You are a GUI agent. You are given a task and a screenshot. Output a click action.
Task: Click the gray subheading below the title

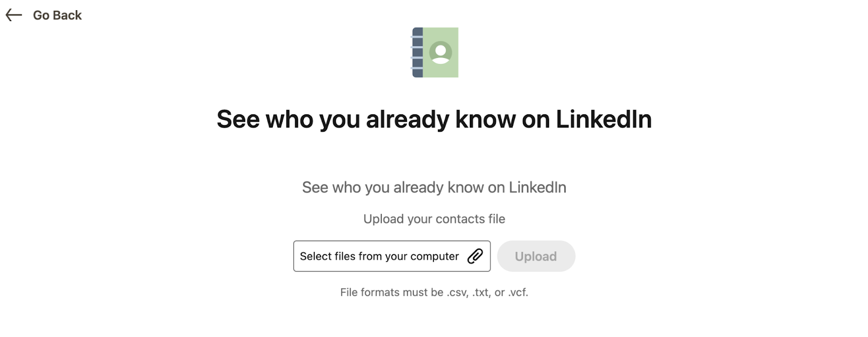(x=434, y=187)
